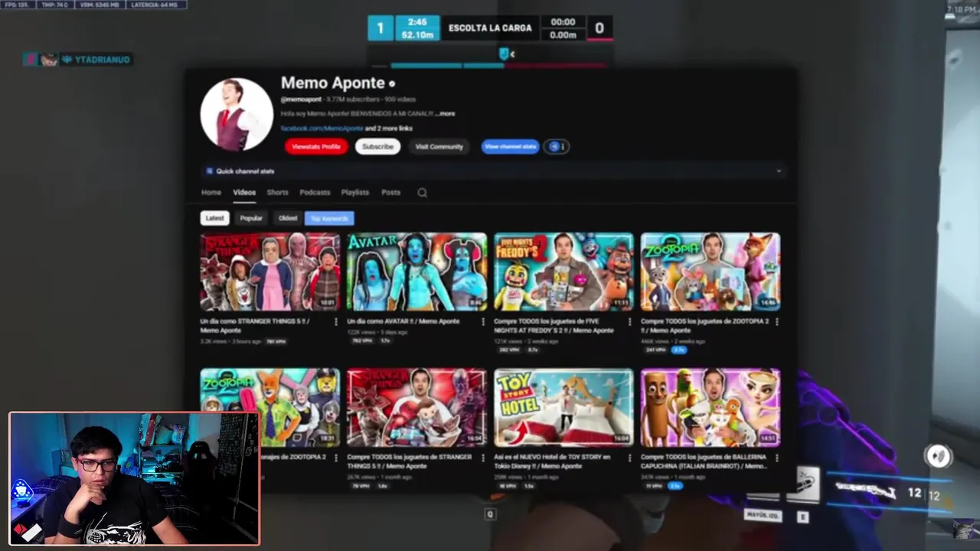Click the Visit Community button
The height and width of the screenshot is (551, 980).
(x=439, y=146)
